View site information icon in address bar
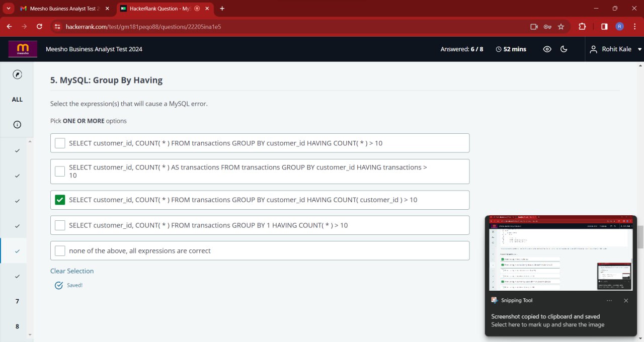 pyautogui.click(x=57, y=27)
